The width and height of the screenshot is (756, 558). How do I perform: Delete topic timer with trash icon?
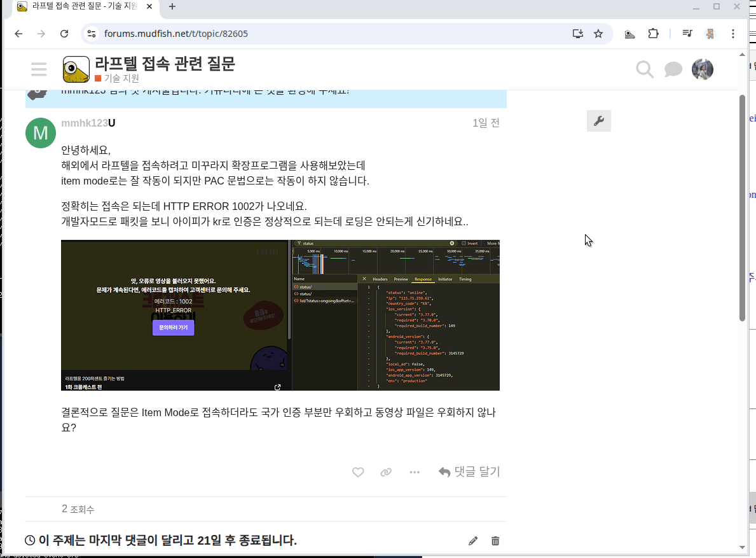coord(495,541)
